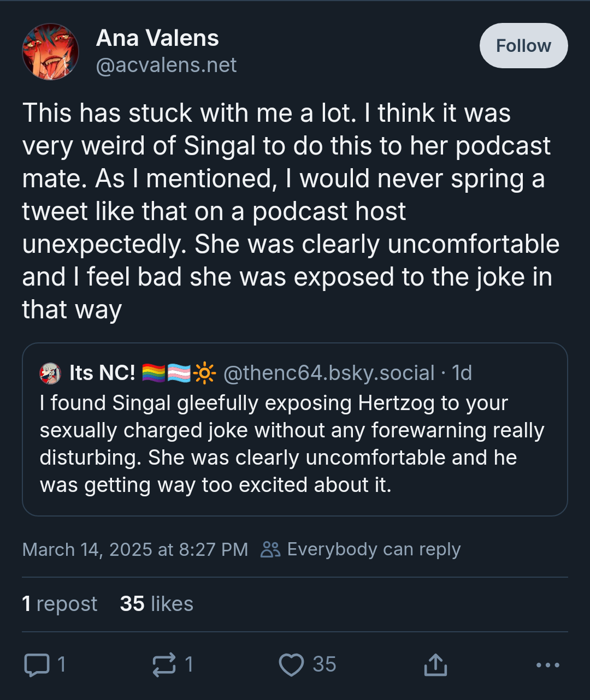Open the share icon
Image resolution: width=590 pixels, height=700 pixels.
coord(435,665)
